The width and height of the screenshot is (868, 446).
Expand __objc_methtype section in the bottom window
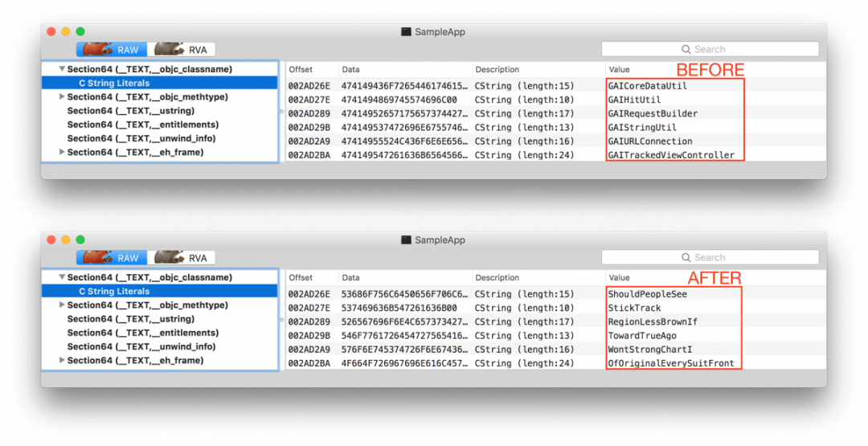pos(62,305)
